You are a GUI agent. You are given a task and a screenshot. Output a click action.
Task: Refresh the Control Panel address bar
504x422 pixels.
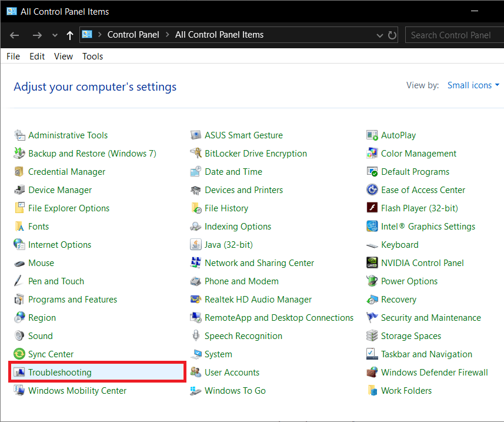(392, 35)
